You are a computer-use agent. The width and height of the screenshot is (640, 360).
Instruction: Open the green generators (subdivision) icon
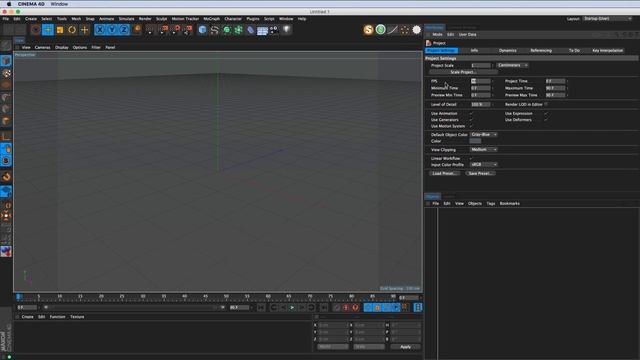227,30
